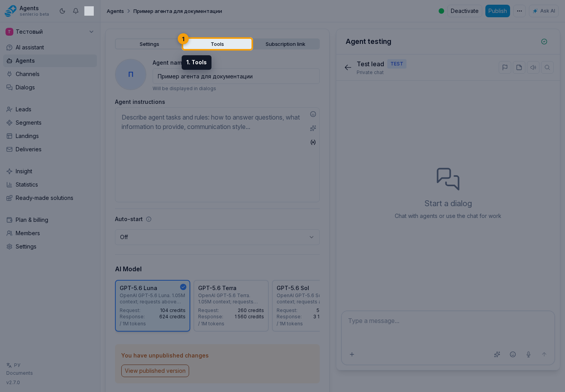
Task: Click back arrow next to Test lead
Action: [348, 67]
